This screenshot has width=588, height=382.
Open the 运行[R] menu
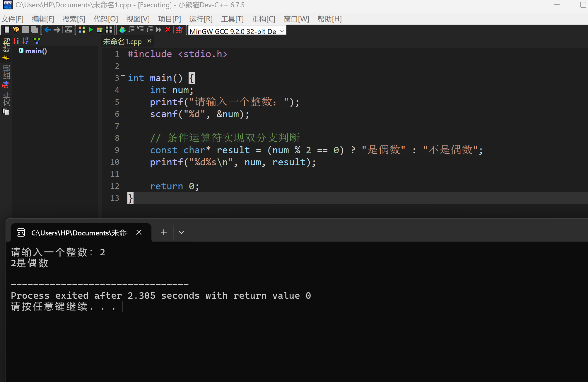(201, 19)
